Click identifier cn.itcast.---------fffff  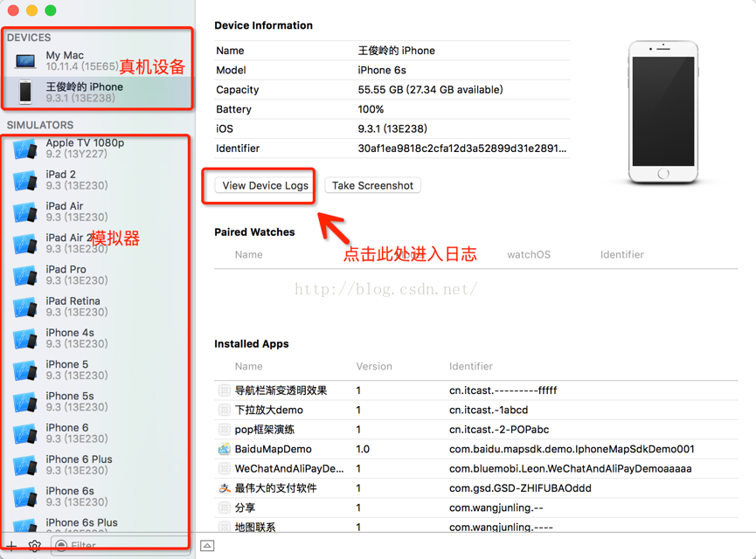(x=503, y=390)
